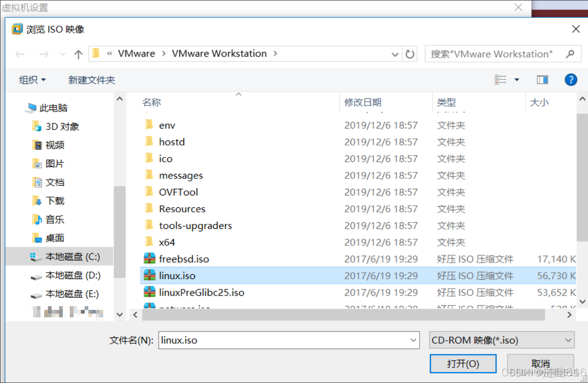Open the CD-ROM 映像(*.iso) file type dropdown
This screenshot has width=588, height=383.
[502, 340]
